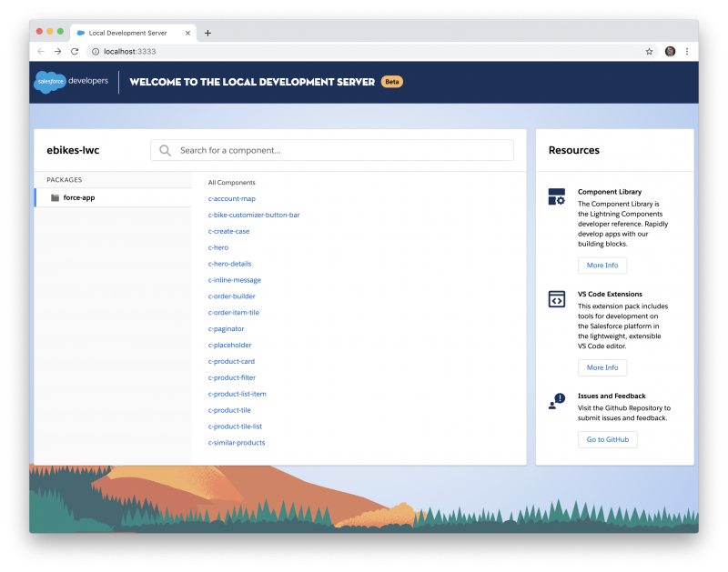This screenshot has width=728, height=572.
Task: Select the force-app package
Action: [x=113, y=197]
